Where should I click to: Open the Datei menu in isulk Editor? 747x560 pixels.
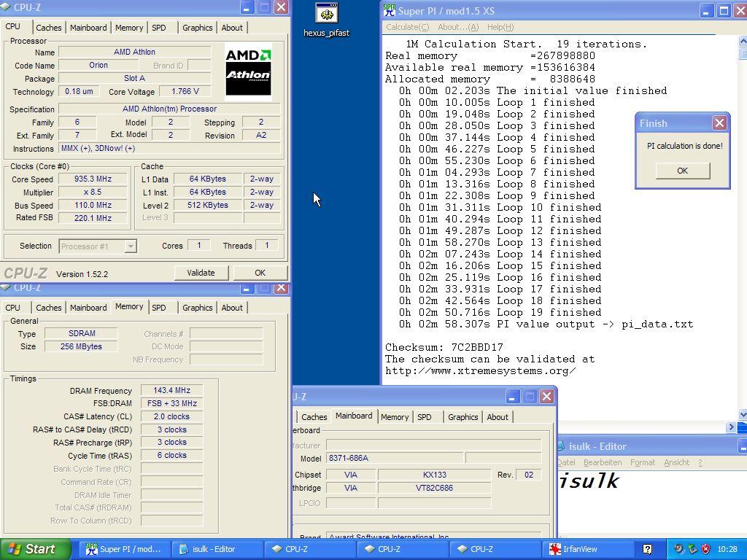tap(566, 462)
